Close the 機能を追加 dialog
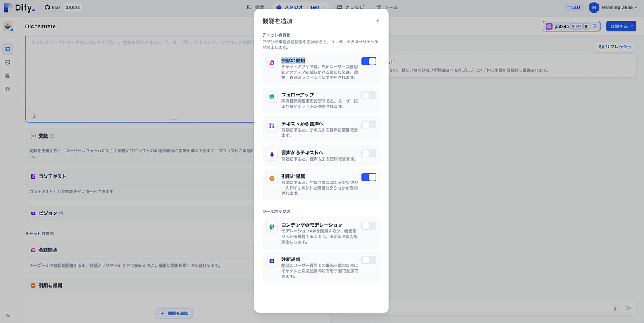 pyautogui.click(x=377, y=21)
